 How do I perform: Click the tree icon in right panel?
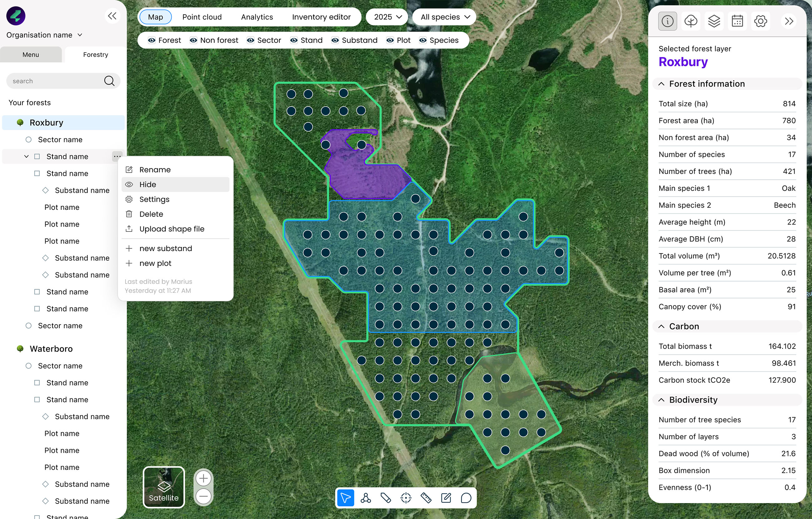coord(691,21)
